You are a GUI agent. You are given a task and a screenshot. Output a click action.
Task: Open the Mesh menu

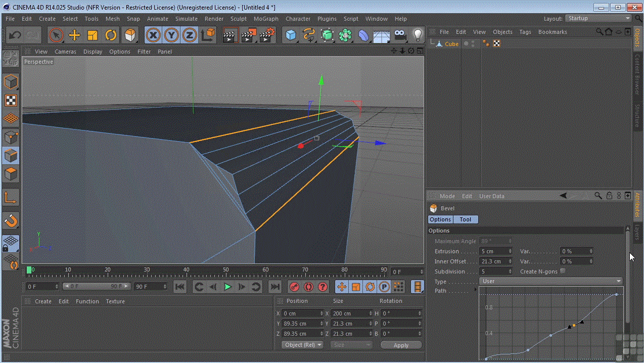pyautogui.click(x=112, y=19)
